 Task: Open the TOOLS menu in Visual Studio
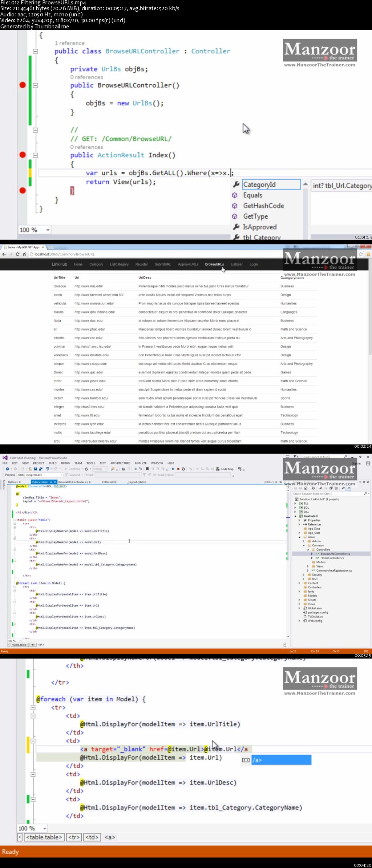pyautogui.click(x=91, y=463)
